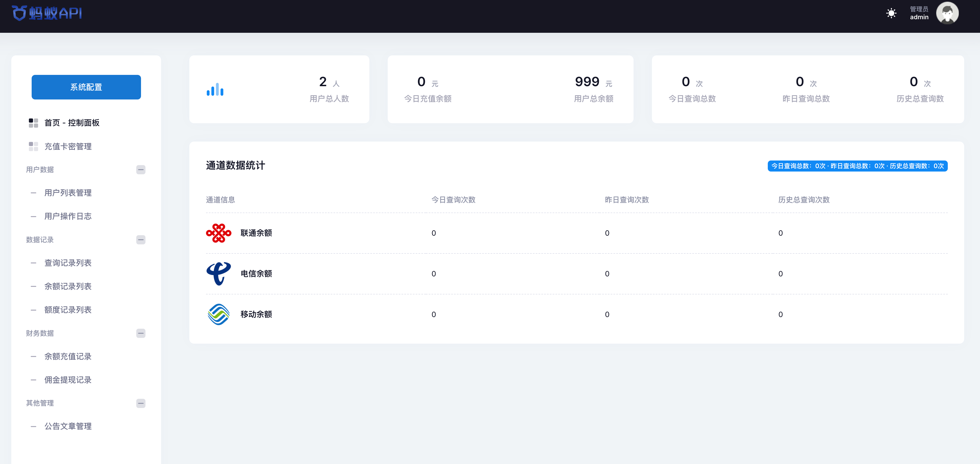
Task: Open 用户操作日志
Action: coord(68,216)
